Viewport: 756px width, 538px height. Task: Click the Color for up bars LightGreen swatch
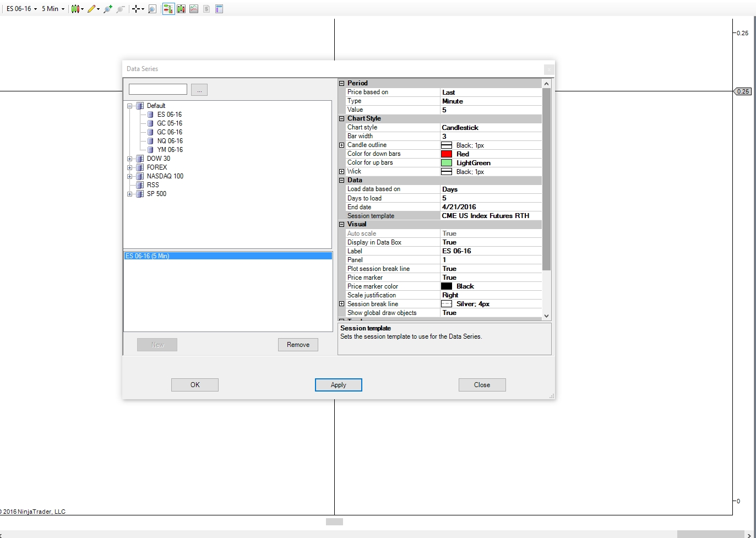[x=447, y=163]
